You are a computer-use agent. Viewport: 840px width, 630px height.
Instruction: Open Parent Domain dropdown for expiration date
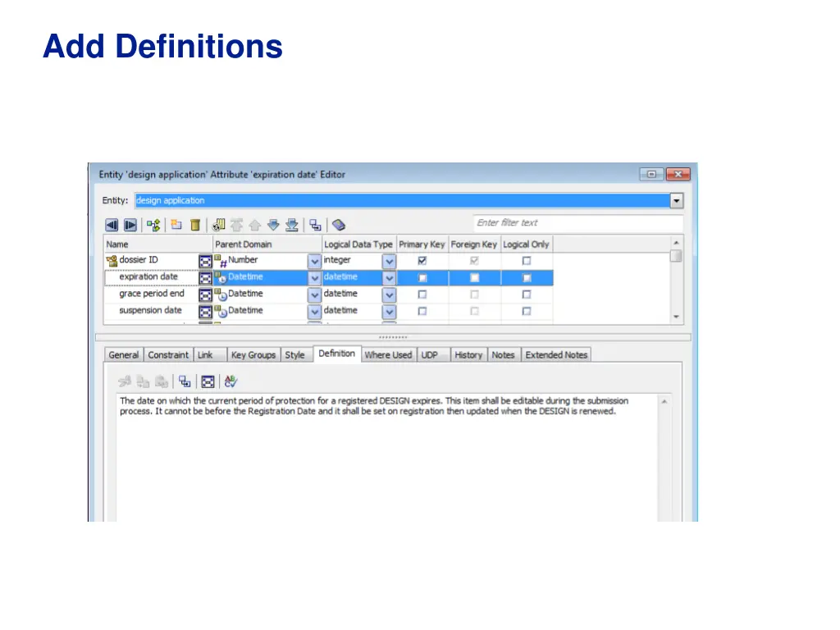(x=314, y=278)
